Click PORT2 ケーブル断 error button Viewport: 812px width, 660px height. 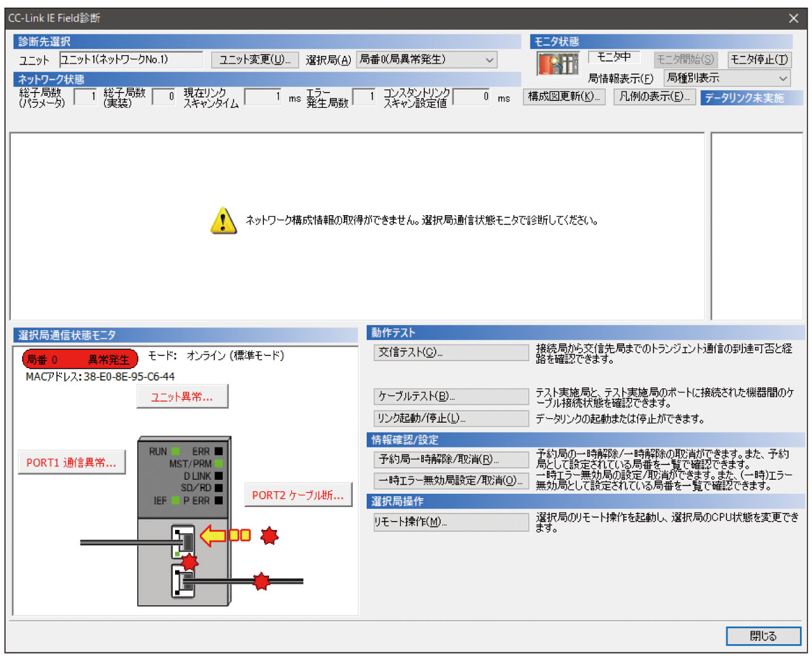tap(298, 495)
